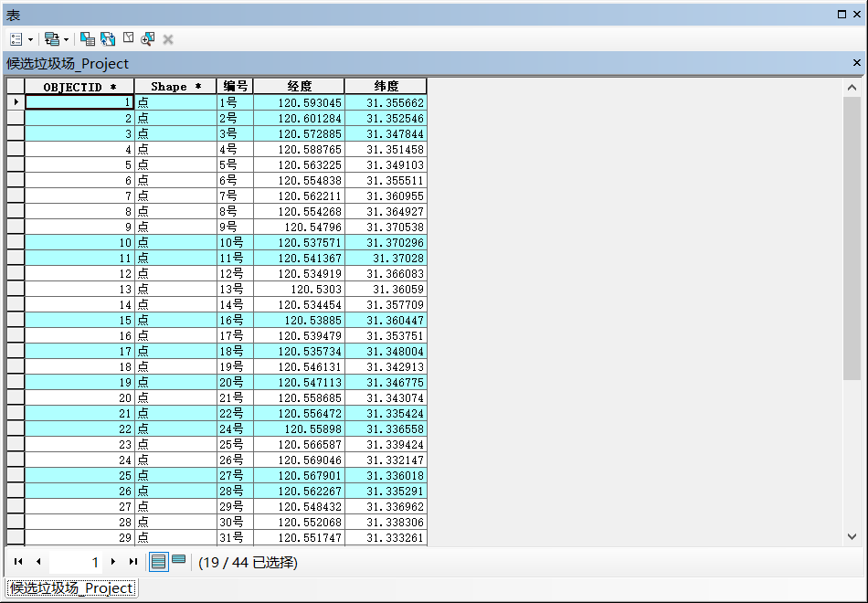Go to last record

coord(132,562)
